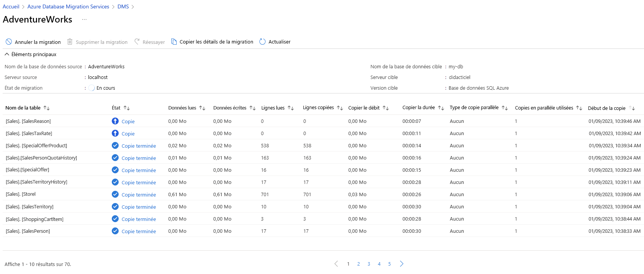Go to results page 1

click(x=348, y=264)
